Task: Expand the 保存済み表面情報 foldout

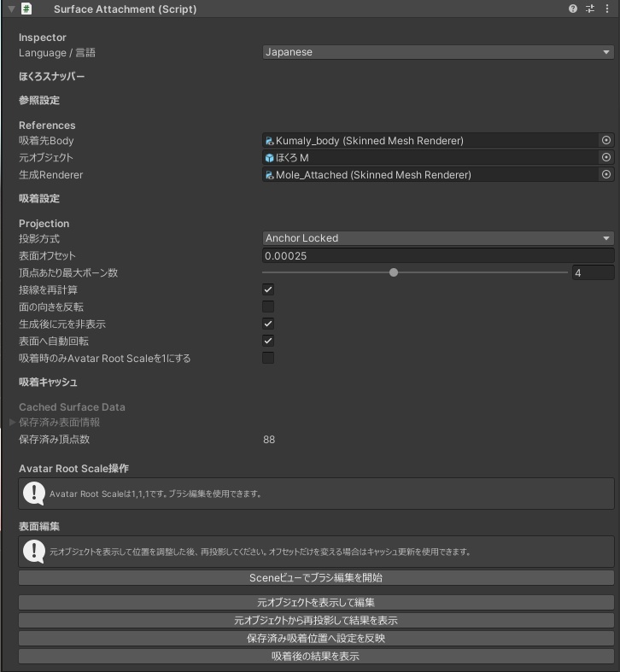Action: tap(13, 422)
